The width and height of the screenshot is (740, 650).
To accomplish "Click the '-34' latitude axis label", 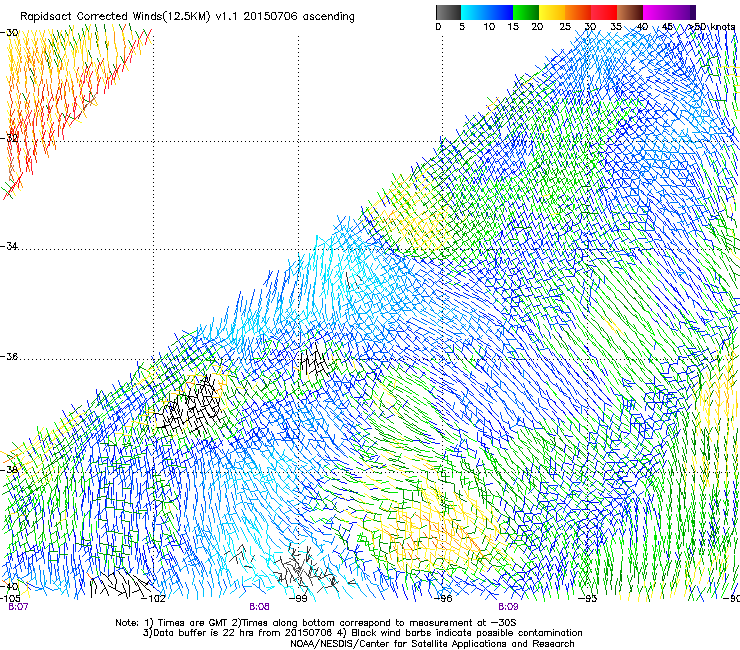I will click(x=9, y=246).
